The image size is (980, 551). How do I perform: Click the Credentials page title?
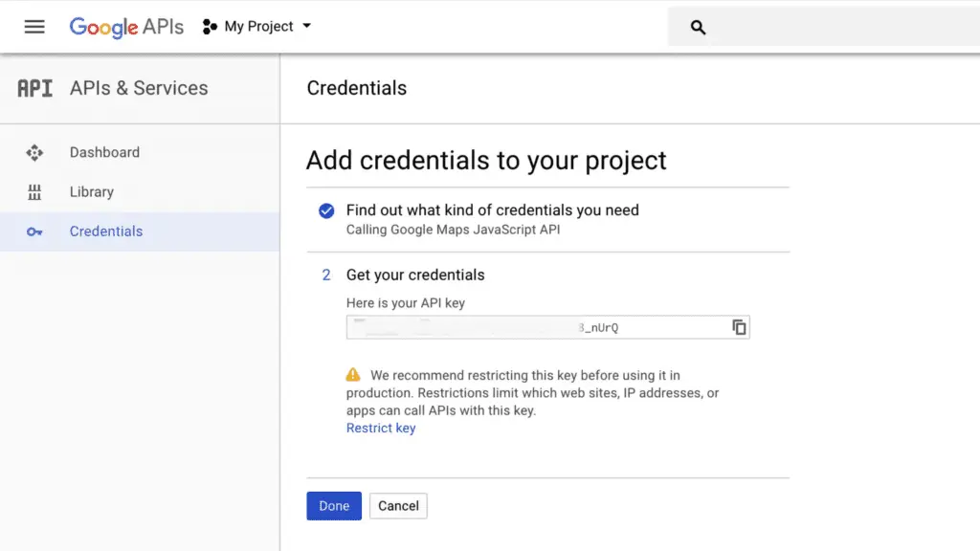pos(357,88)
